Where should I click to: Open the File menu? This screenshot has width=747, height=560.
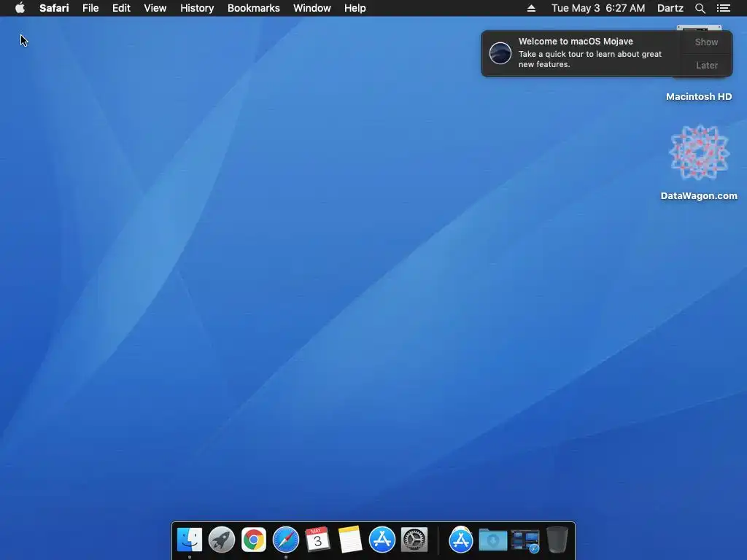coord(90,8)
